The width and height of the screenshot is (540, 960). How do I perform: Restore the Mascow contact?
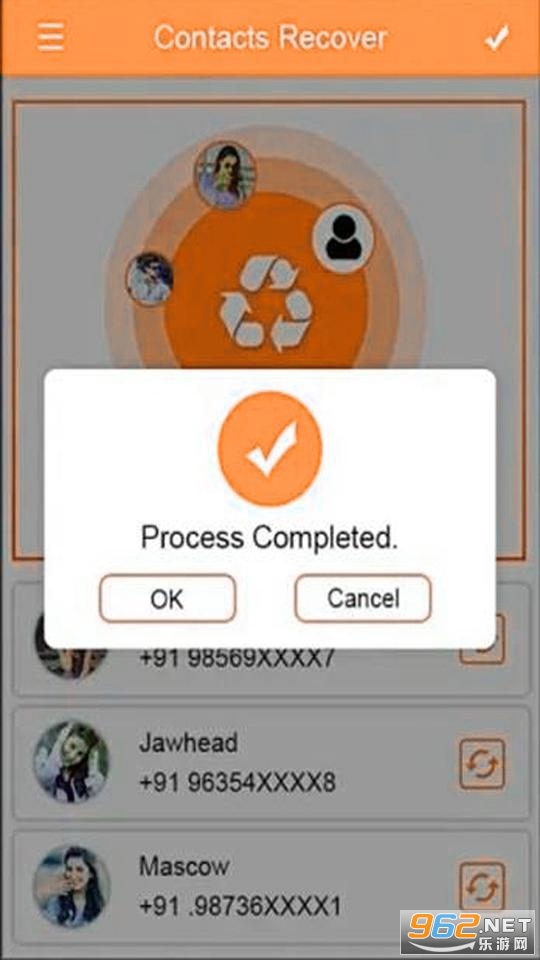[x=482, y=887]
